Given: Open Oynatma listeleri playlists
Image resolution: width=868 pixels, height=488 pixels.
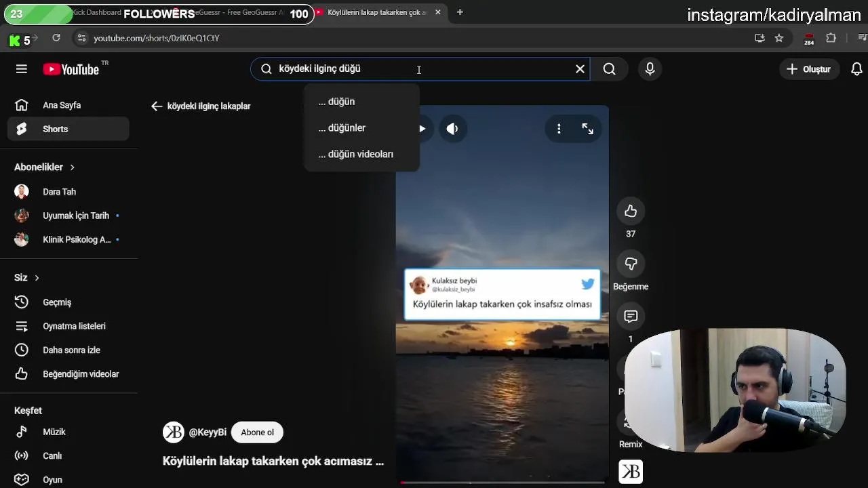Looking at the screenshot, I should [68, 326].
